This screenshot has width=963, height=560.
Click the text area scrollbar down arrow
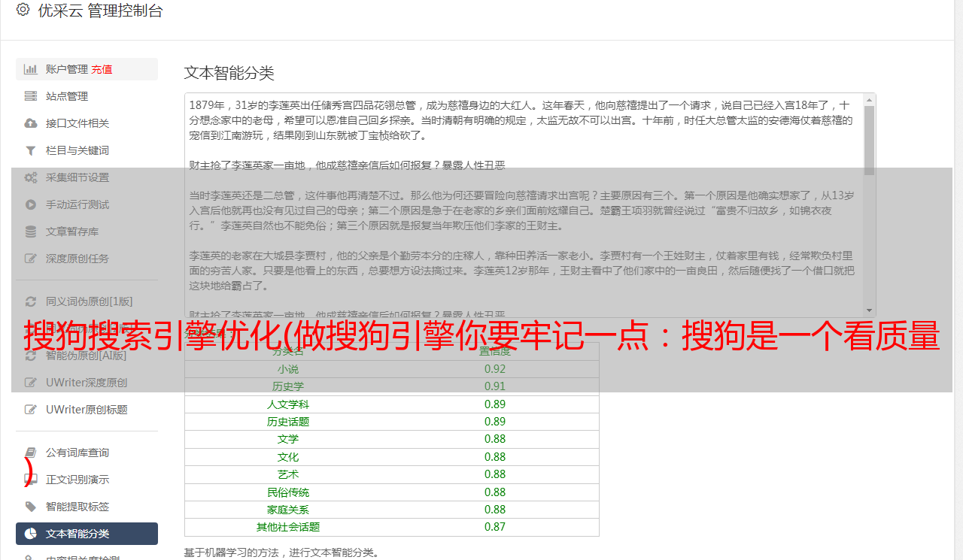(x=870, y=310)
